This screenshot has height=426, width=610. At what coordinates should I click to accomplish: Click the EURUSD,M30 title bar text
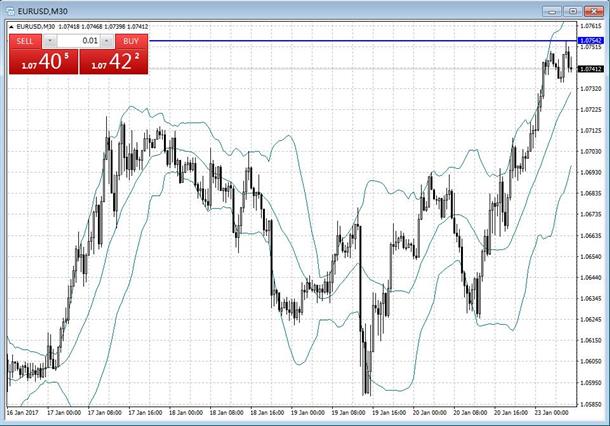click(x=43, y=11)
